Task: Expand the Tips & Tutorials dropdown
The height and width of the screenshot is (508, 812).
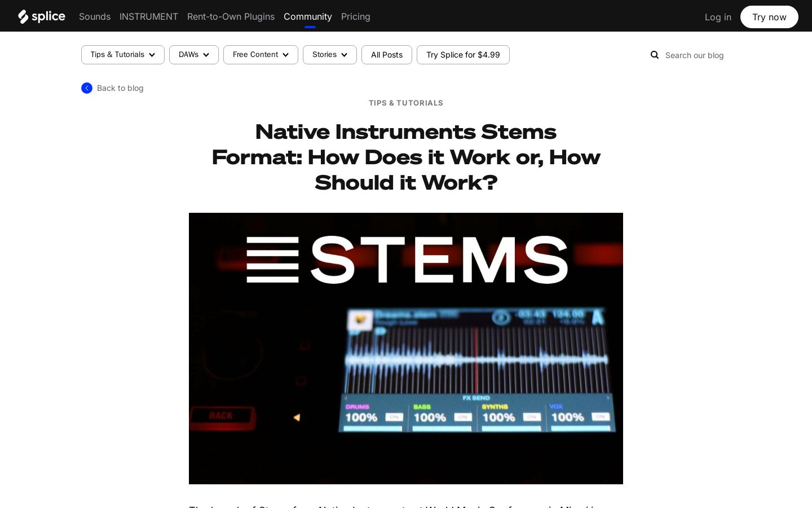Action: [123, 55]
